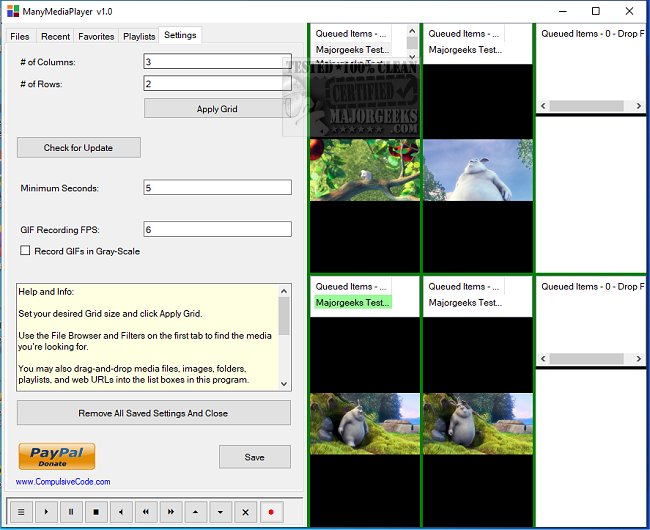Select the Settings tab

(x=180, y=35)
